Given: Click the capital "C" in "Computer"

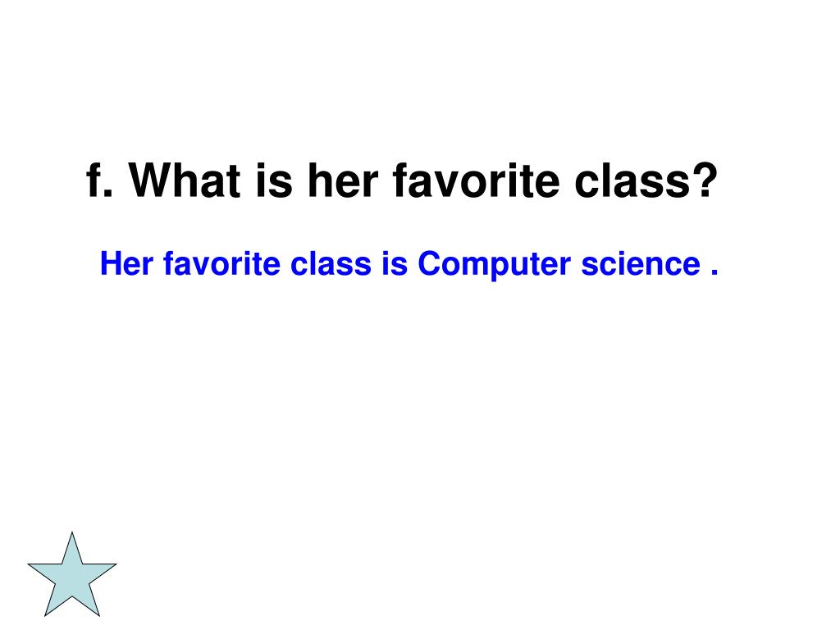Looking at the screenshot, I should pos(427,264).
